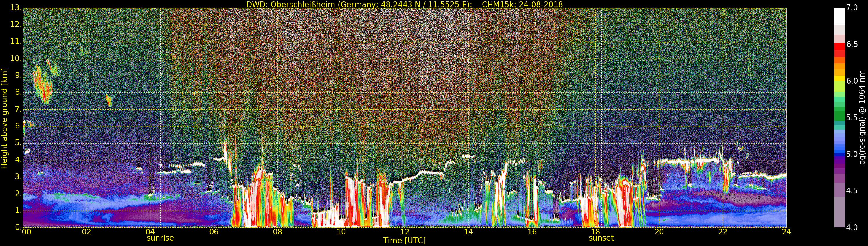Click the height axis tick label 2

[x=19, y=193]
